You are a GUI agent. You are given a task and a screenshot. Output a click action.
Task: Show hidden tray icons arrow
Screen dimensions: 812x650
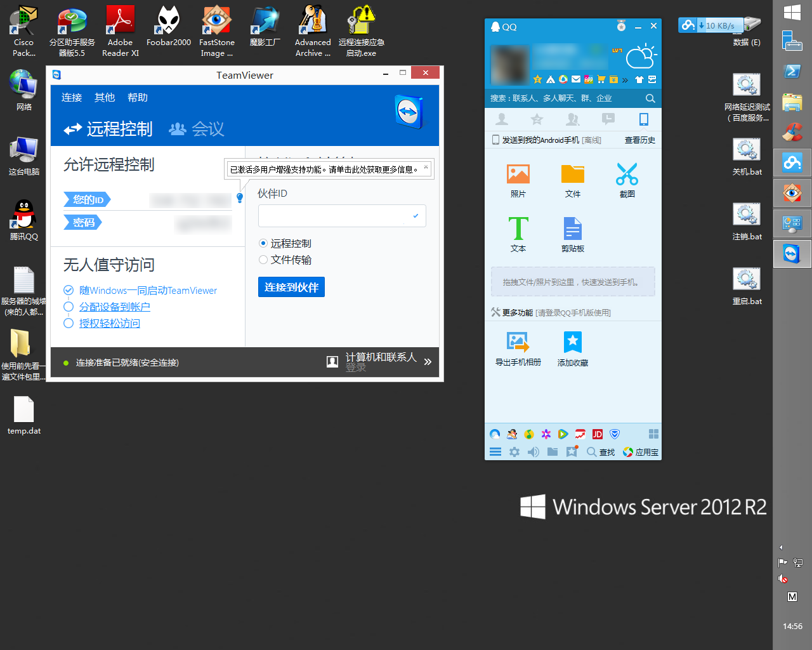(x=781, y=547)
